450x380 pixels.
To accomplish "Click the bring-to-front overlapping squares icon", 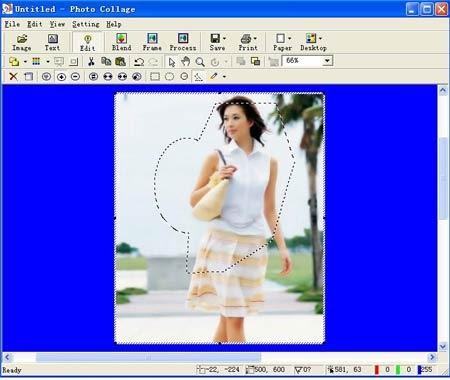I will click(255, 61).
